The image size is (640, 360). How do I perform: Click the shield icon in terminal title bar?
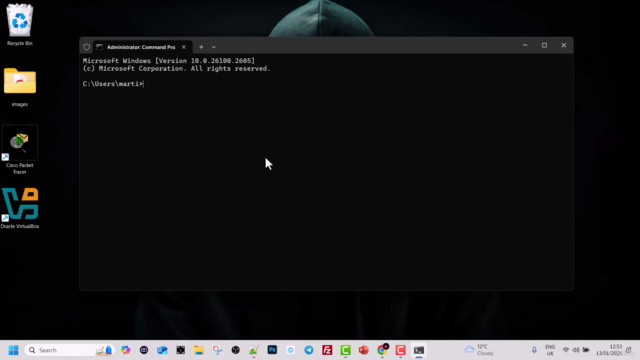pyautogui.click(x=87, y=47)
